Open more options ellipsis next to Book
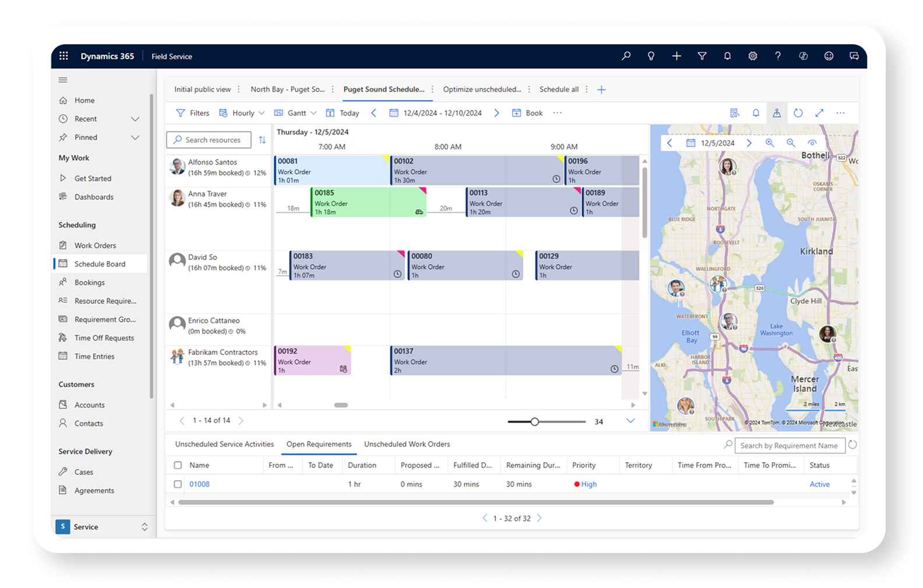 (557, 113)
